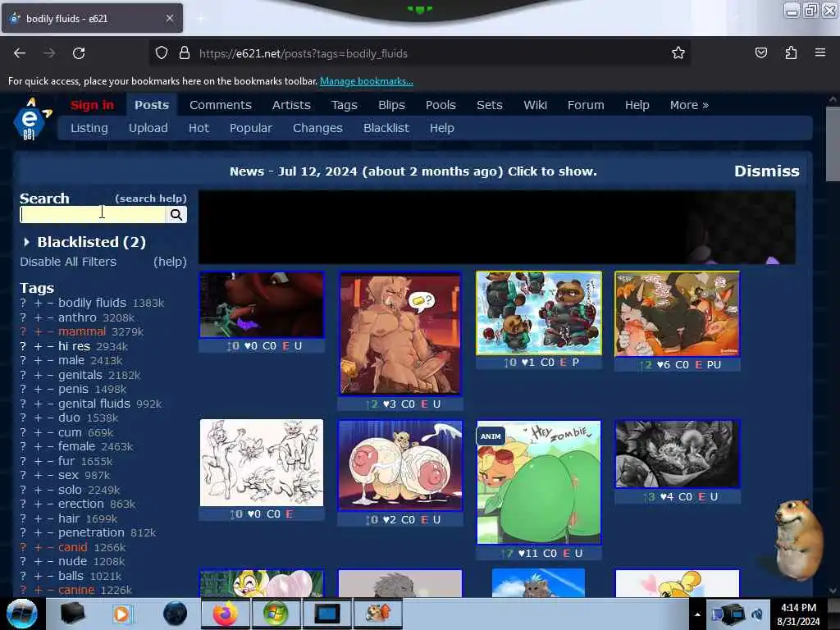Click the 'mammal' tag link
Screen dimensions: 840x630
pyautogui.click(x=82, y=332)
